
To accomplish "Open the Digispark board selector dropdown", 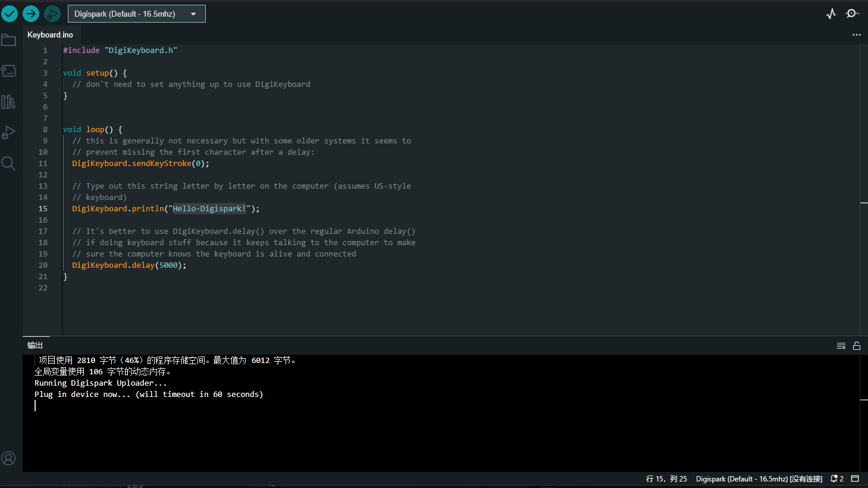I will tap(136, 13).
